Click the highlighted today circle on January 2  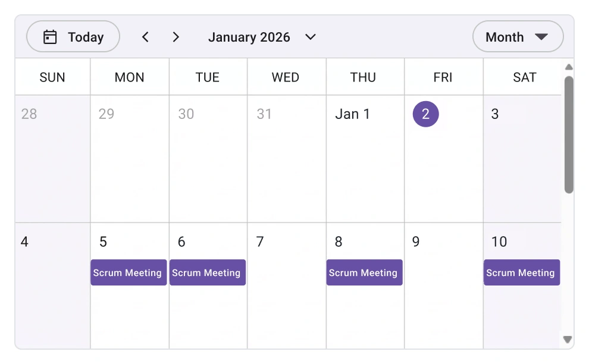point(425,114)
